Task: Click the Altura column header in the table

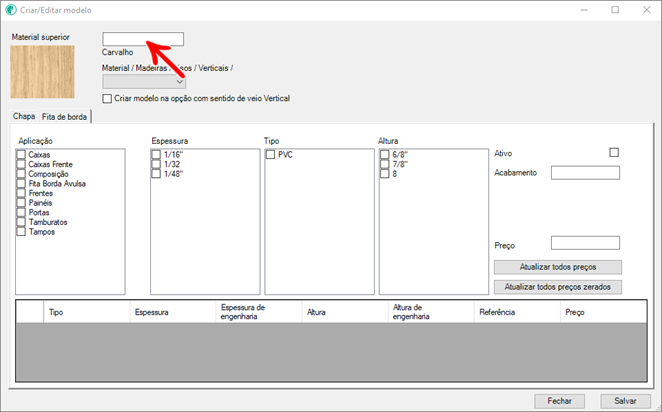Action: [x=345, y=312]
